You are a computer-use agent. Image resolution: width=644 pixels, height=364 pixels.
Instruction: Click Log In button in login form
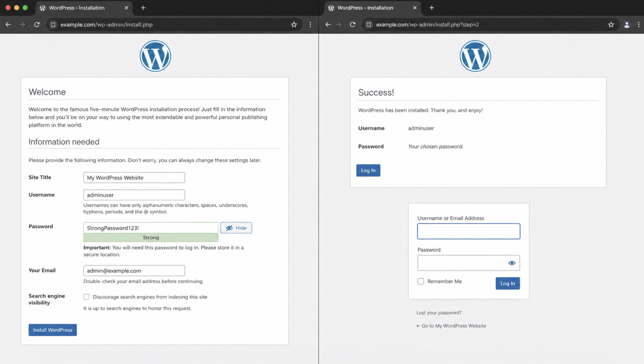pos(507,283)
